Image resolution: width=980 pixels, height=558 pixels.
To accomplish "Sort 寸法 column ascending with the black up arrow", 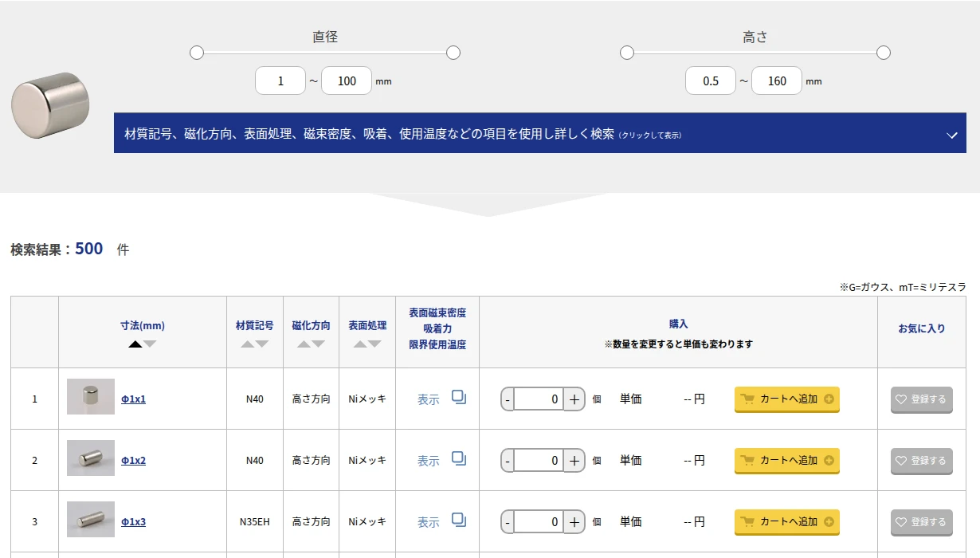I will coord(135,344).
